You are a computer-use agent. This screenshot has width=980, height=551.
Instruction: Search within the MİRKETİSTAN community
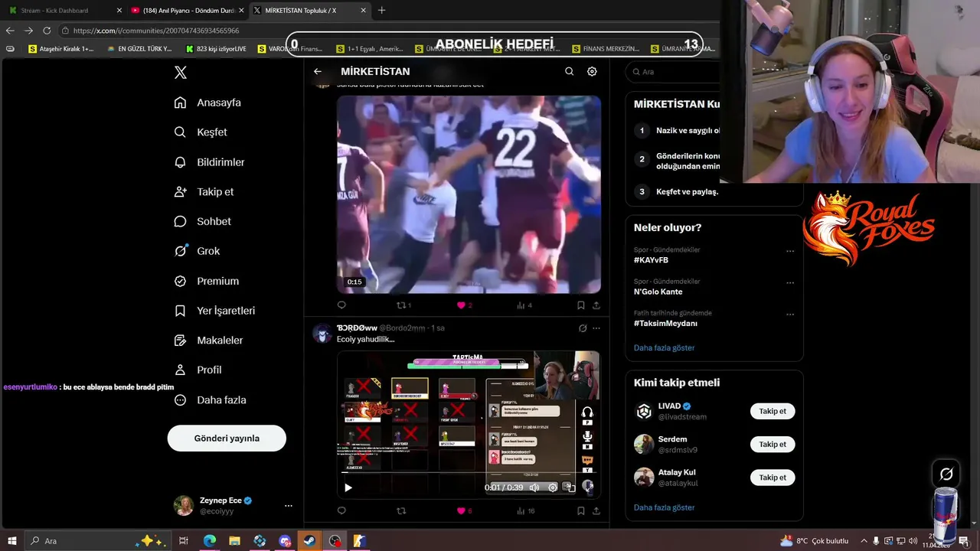pos(569,71)
